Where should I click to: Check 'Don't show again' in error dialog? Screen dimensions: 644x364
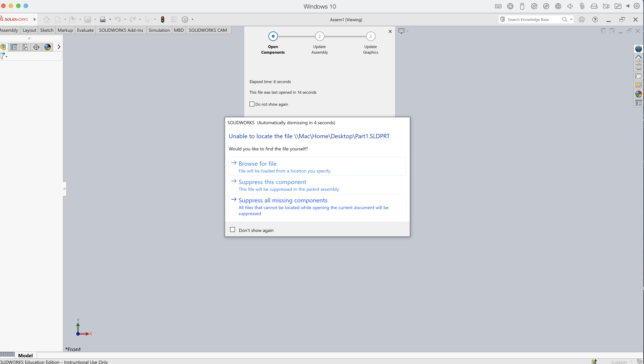232,230
